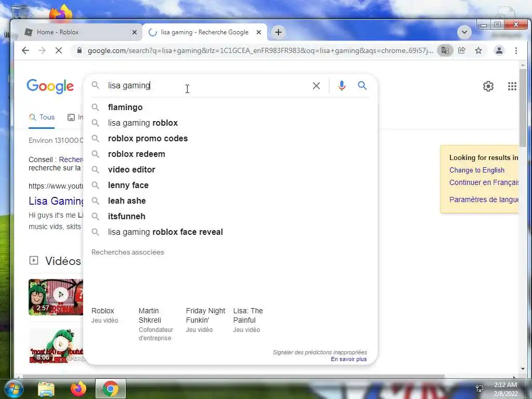Clear the search box with the X
Image resolution: width=532 pixels, height=399 pixels.
pyautogui.click(x=316, y=86)
